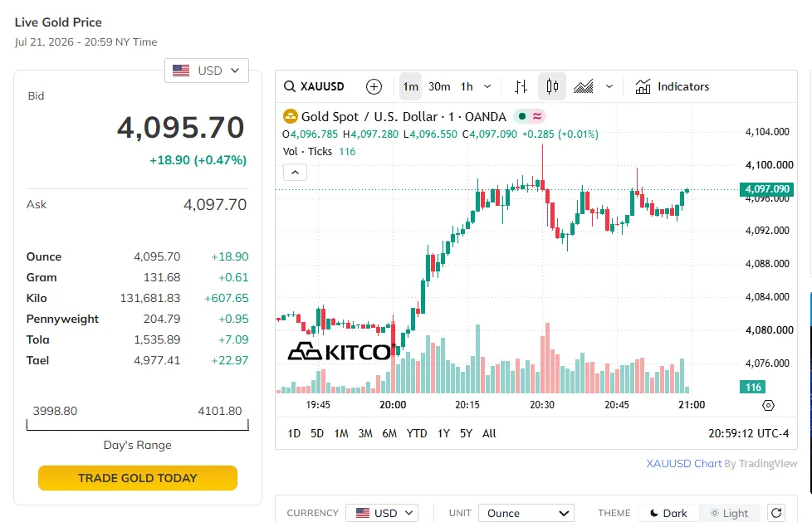Open the XAUUSD Chart TradingView link
This screenshot has width=812, height=522.
pyautogui.click(x=683, y=463)
